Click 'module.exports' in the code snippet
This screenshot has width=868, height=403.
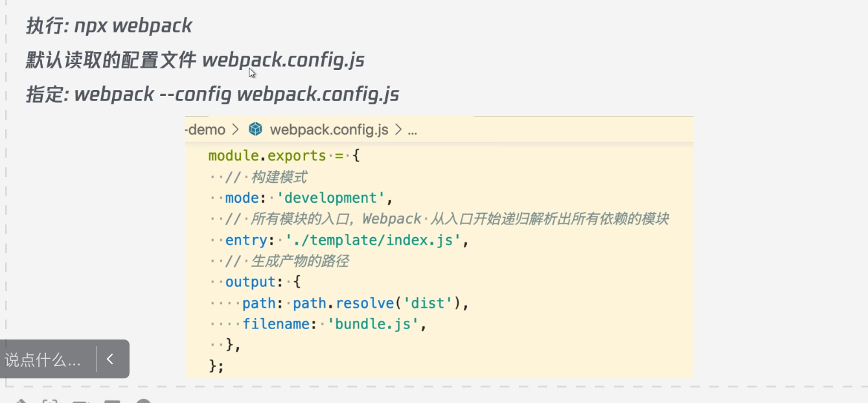click(x=267, y=156)
